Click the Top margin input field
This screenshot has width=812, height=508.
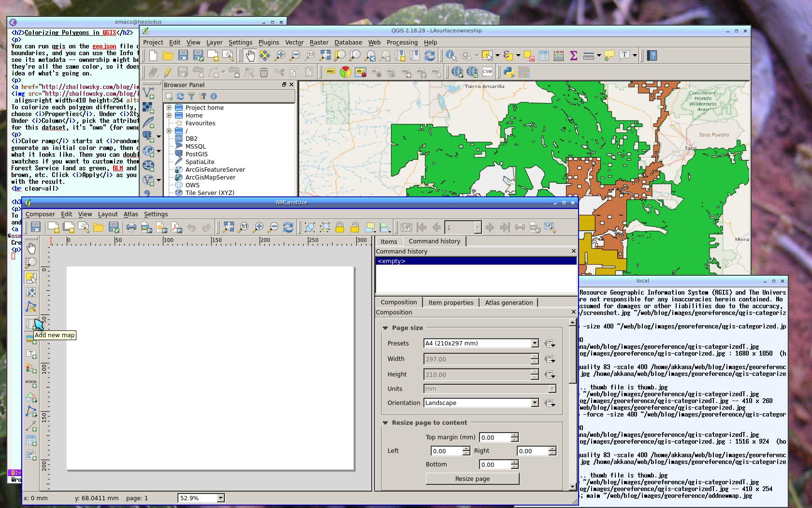494,437
